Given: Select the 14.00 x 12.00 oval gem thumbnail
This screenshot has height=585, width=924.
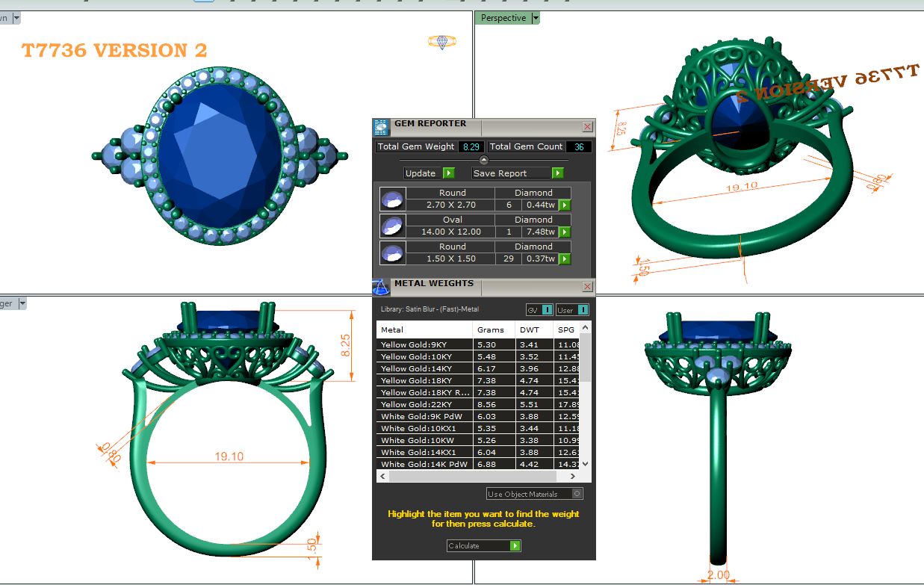Looking at the screenshot, I should (x=392, y=226).
